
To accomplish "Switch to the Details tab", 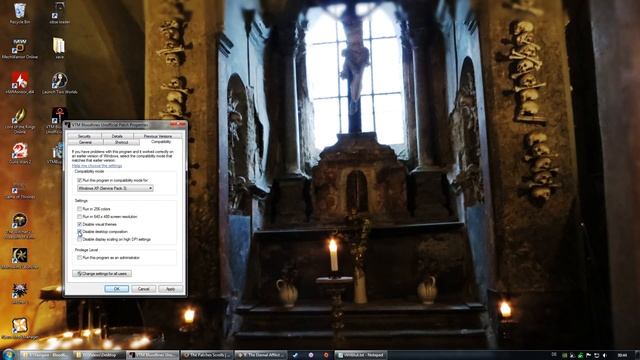I will coord(117,136).
